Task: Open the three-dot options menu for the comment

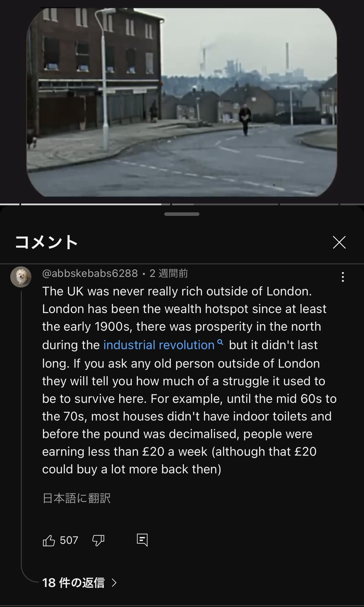Action: click(343, 277)
